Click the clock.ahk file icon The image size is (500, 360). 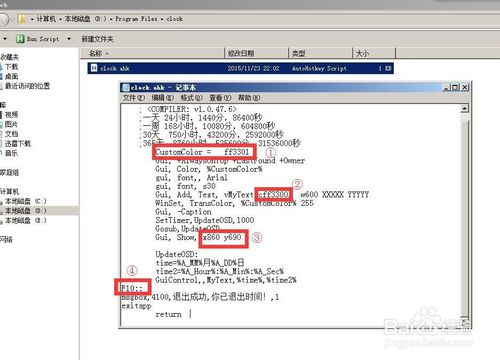(x=94, y=68)
